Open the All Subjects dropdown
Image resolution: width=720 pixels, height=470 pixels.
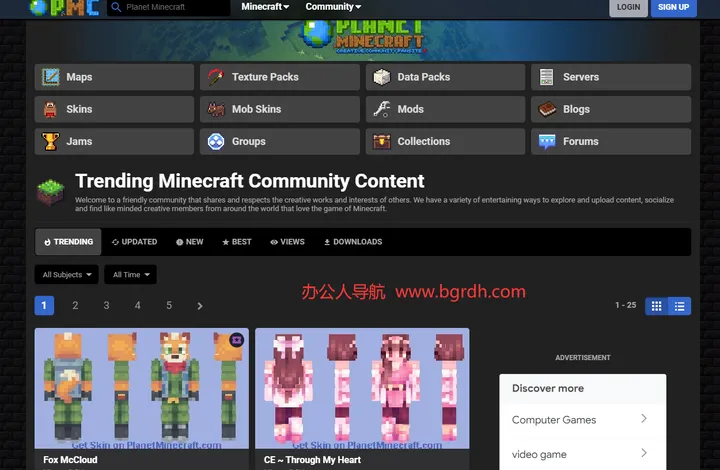click(x=67, y=274)
